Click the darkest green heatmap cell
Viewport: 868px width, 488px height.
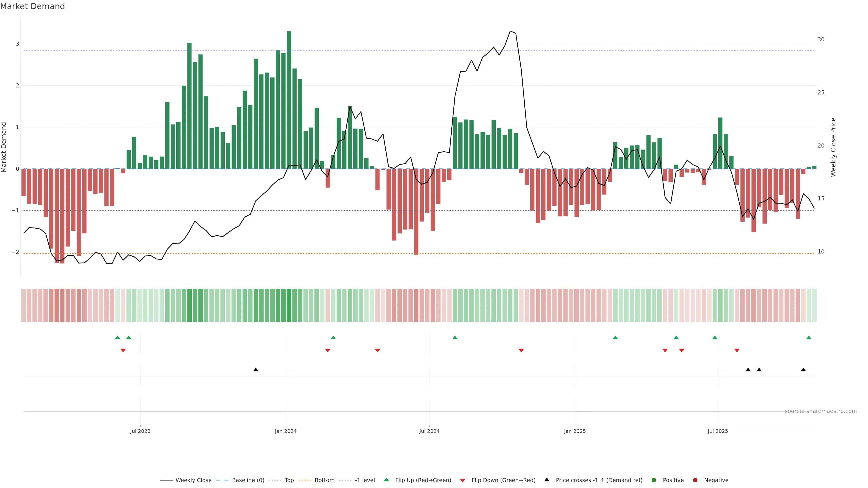tap(289, 305)
